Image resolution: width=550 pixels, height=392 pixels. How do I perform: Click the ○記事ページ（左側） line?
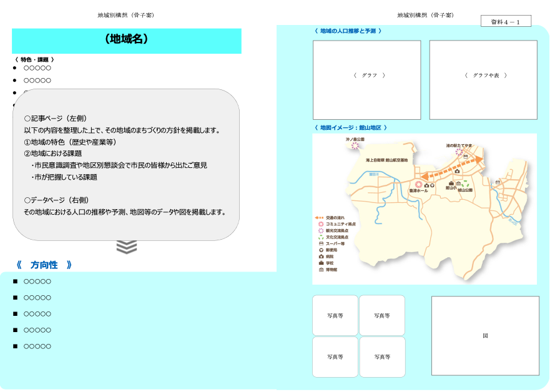pyautogui.click(x=56, y=119)
